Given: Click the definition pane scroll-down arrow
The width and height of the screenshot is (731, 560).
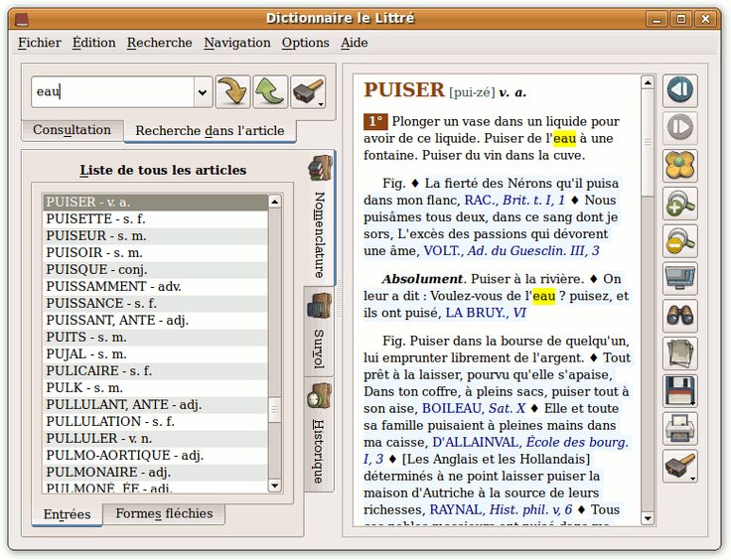Looking at the screenshot, I should point(648,517).
